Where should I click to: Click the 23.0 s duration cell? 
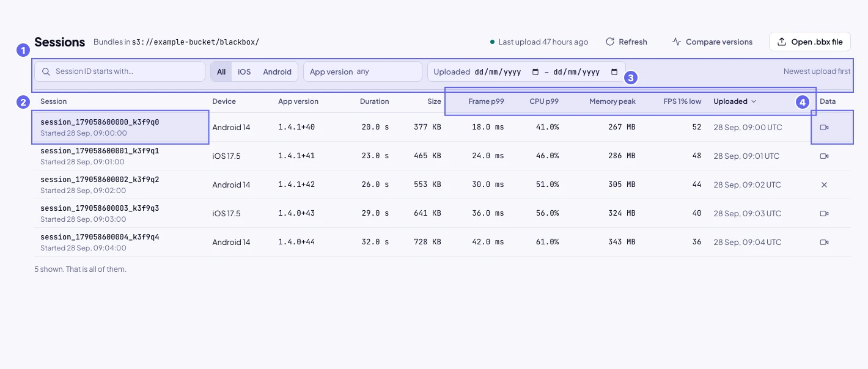coord(375,156)
